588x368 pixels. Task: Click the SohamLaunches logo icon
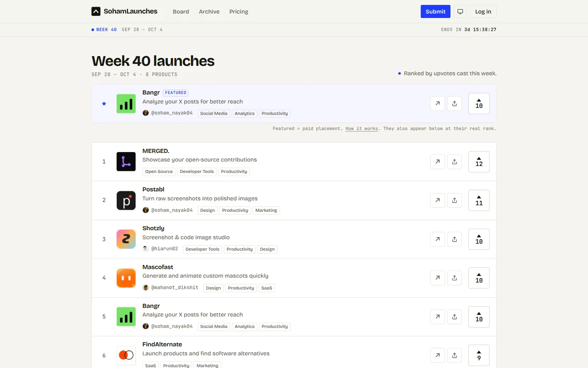coord(96,11)
